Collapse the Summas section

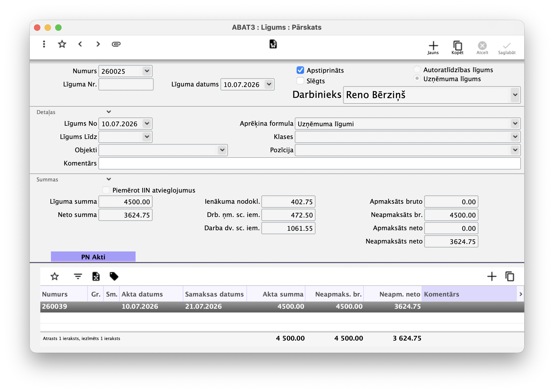coord(109,179)
